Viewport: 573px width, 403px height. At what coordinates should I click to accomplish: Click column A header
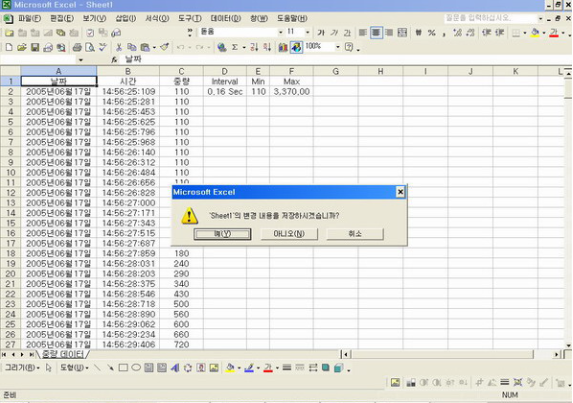58,71
